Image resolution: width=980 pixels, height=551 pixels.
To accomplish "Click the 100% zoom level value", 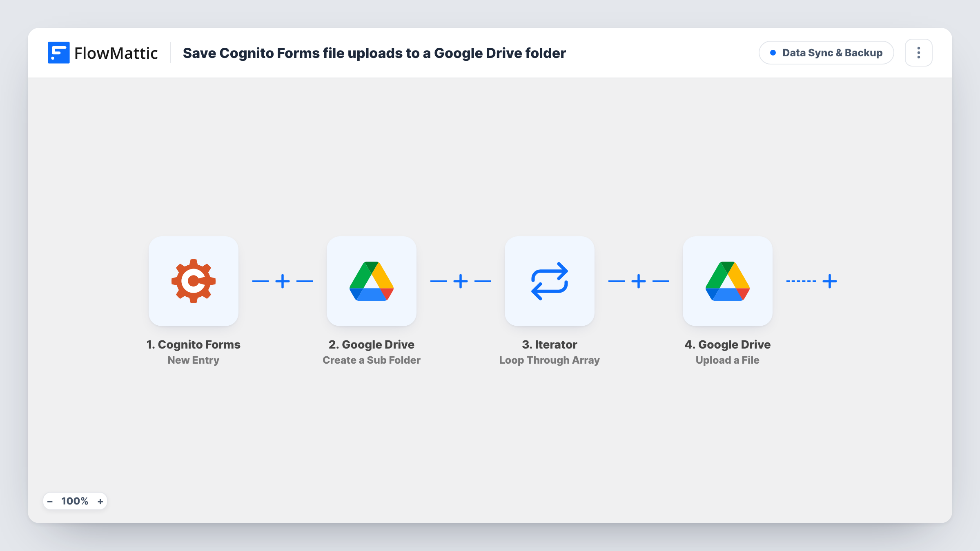I will tap(75, 501).
